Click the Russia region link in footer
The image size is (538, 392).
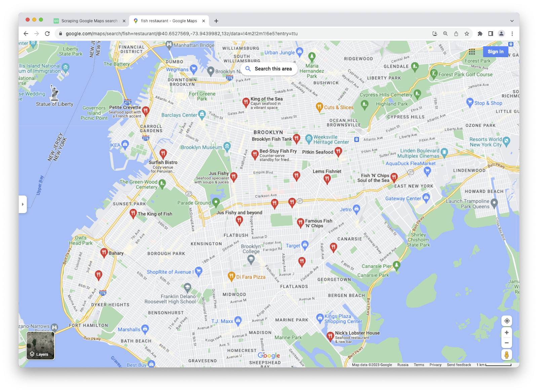[403, 365]
